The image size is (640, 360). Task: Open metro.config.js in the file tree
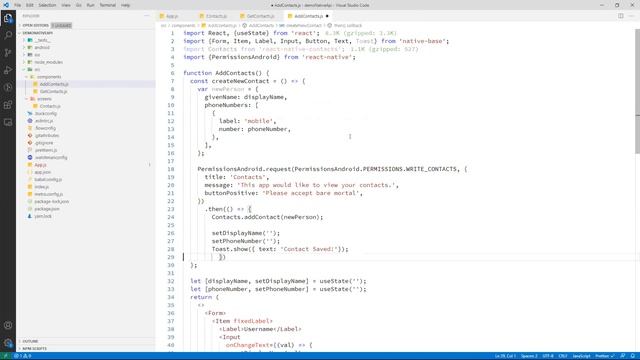coord(48,194)
